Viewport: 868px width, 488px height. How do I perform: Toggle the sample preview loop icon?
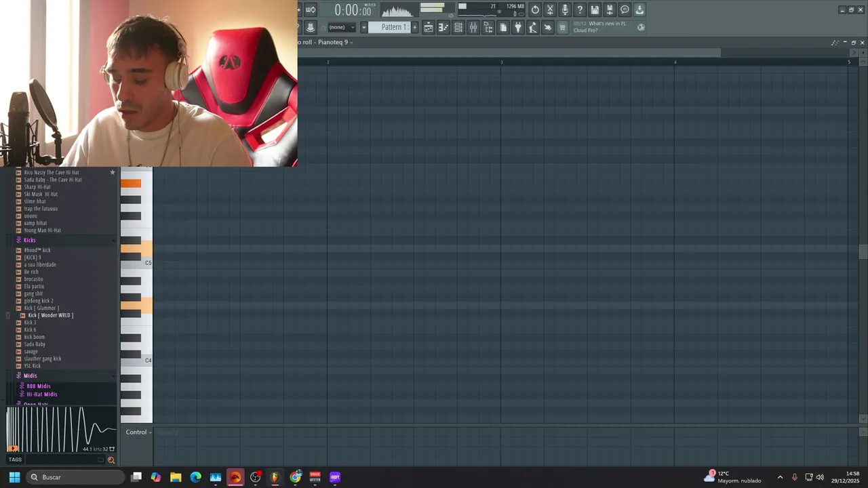(112, 449)
